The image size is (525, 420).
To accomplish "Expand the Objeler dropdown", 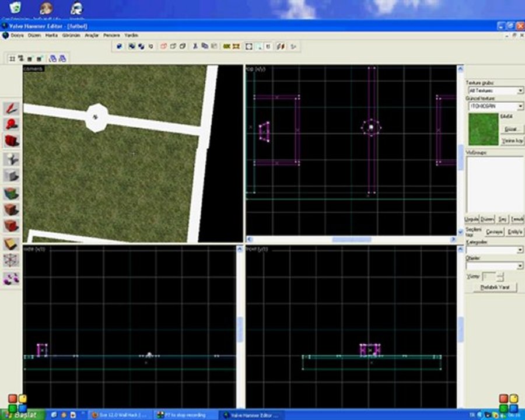I will tap(520, 266).
